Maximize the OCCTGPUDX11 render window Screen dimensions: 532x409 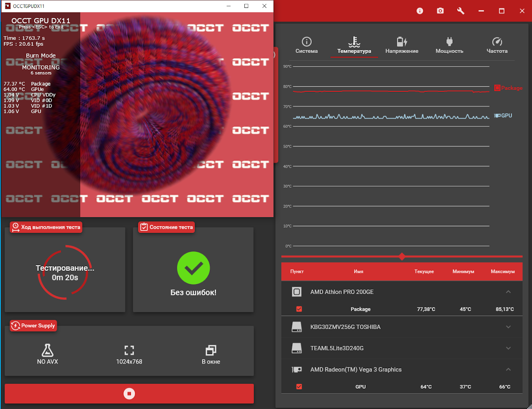click(x=246, y=6)
